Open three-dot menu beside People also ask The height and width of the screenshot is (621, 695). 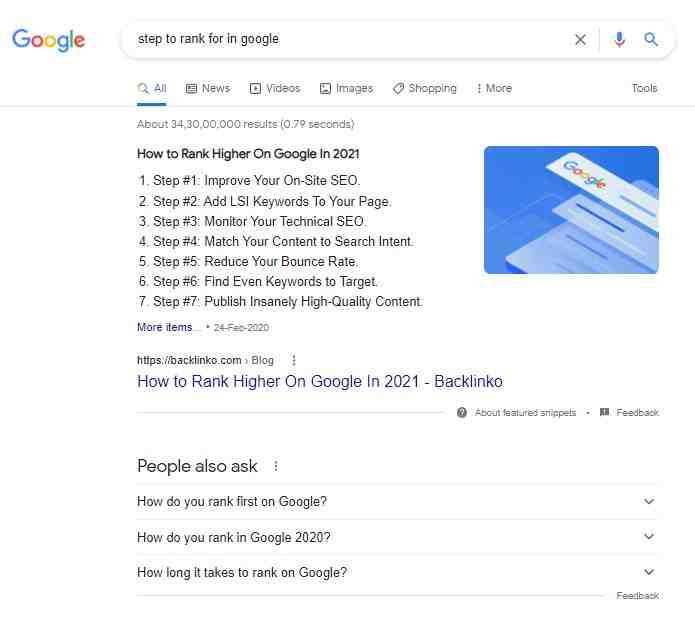click(276, 466)
